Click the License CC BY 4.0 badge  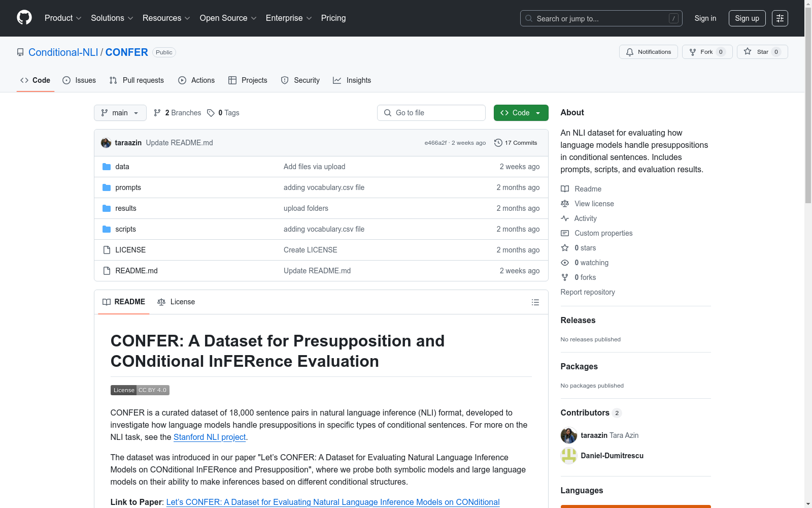click(x=140, y=390)
